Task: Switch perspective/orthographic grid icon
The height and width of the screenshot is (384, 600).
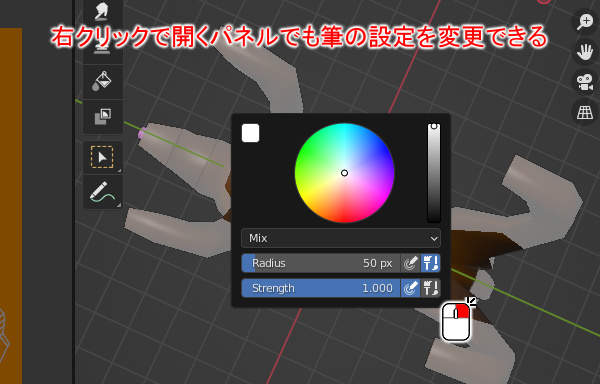Action: click(x=585, y=112)
